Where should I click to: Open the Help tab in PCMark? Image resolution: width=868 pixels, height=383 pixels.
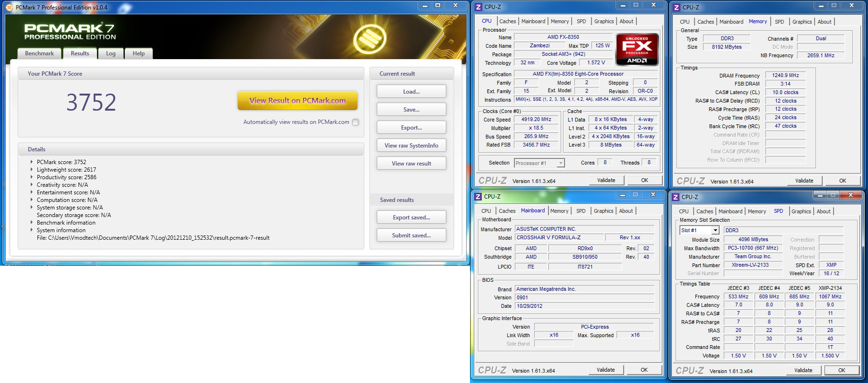point(139,53)
